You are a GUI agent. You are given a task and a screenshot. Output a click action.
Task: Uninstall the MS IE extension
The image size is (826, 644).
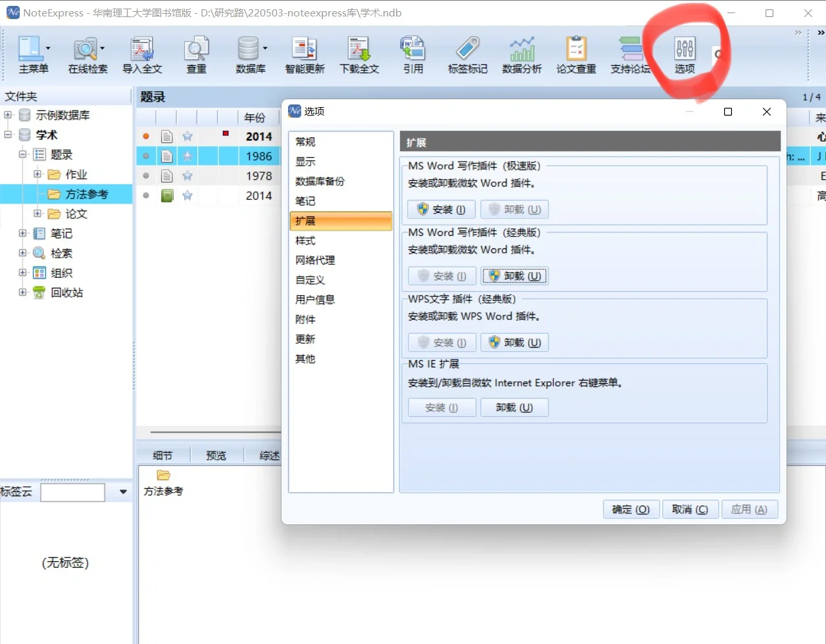pyautogui.click(x=514, y=407)
